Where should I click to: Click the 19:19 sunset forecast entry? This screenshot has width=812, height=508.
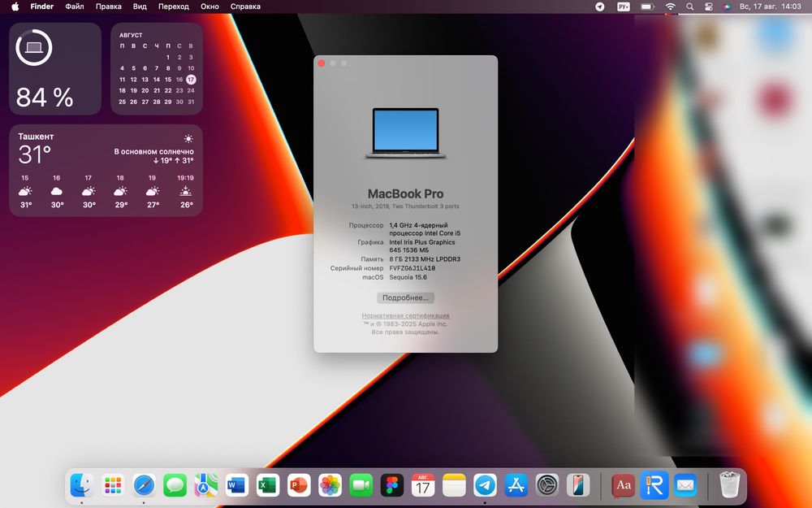[x=185, y=192]
